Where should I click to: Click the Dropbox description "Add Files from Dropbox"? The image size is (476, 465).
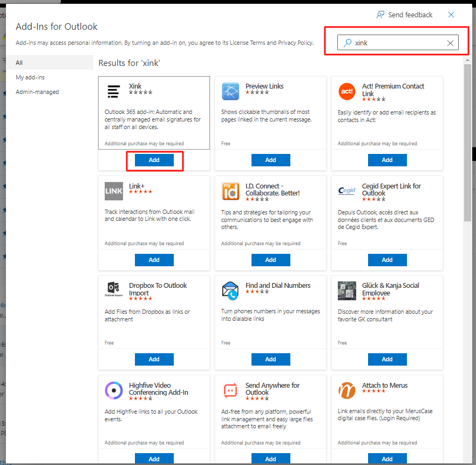pyautogui.click(x=147, y=315)
